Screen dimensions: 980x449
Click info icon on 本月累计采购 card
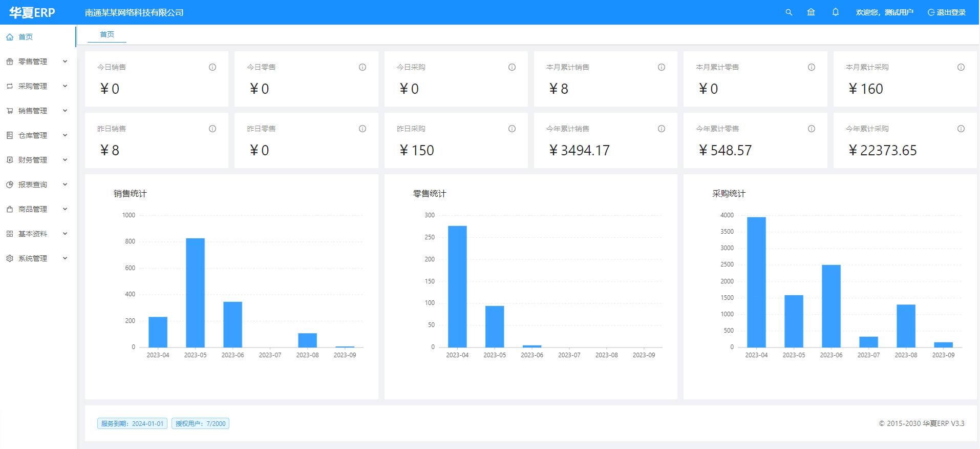click(961, 67)
